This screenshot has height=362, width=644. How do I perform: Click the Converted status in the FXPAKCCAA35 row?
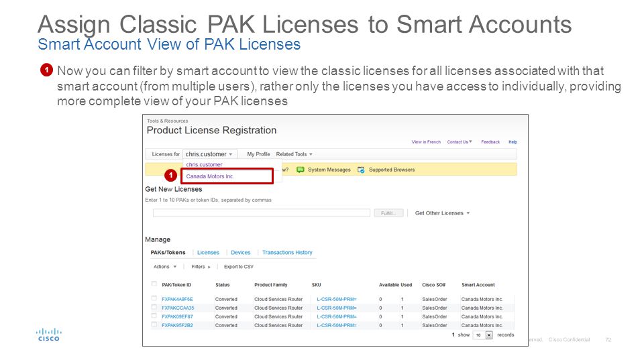(226, 308)
